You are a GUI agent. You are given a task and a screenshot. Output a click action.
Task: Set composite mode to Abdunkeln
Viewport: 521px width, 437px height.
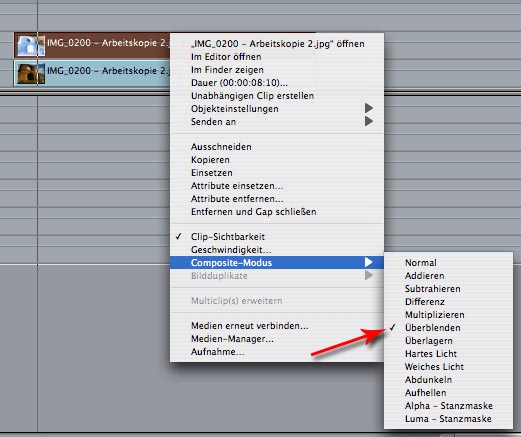tap(448, 380)
